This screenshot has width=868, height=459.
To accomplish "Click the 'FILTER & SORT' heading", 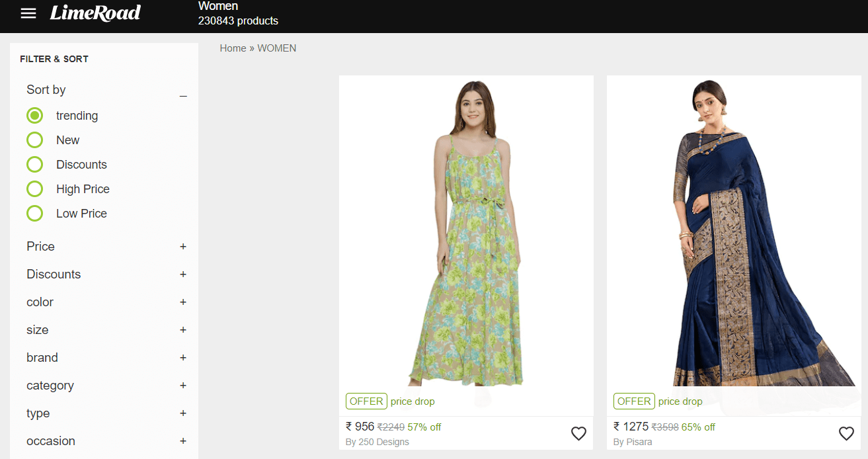I will point(54,59).
